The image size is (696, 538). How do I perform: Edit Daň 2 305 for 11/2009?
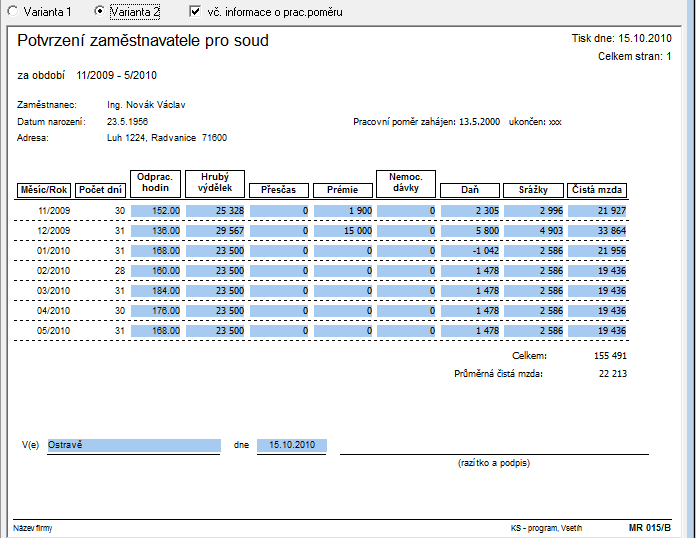tap(470, 211)
